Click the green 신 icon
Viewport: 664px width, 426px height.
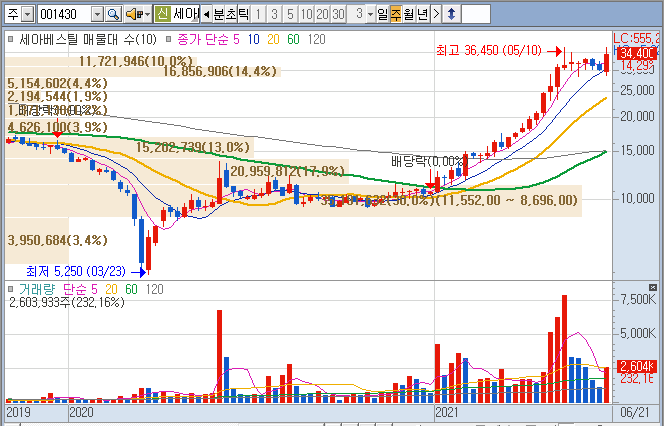coord(162,14)
